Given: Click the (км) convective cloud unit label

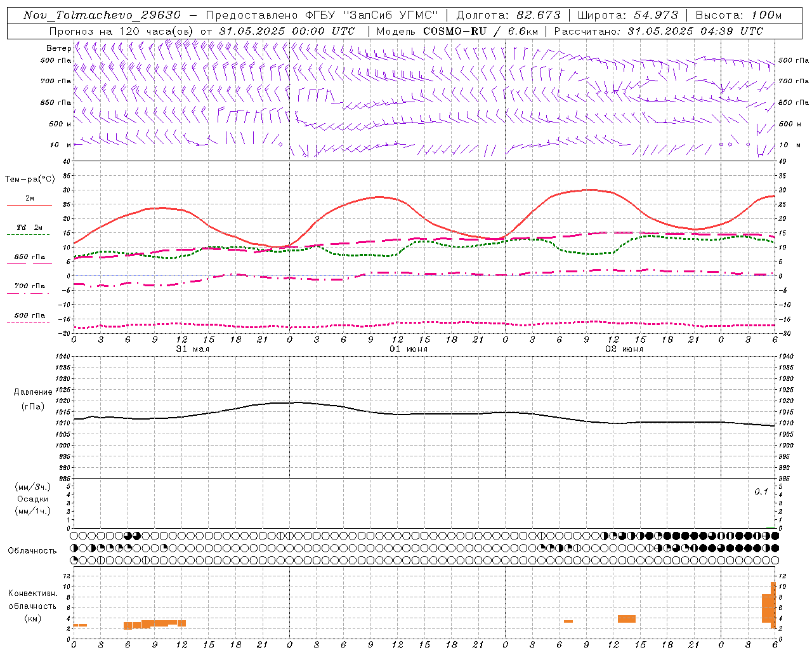Looking at the screenshot, I should tap(33, 618).
